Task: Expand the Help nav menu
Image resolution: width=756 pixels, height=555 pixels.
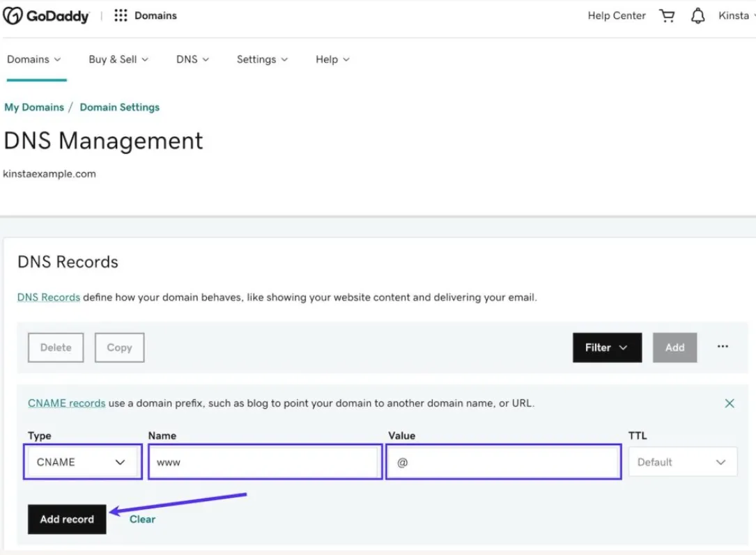Action: pos(332,59)
